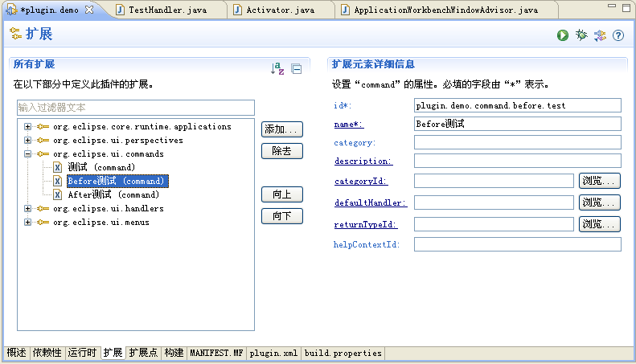
Task: Click the name field containing Before测试
Action: click(x=518, y=124)
